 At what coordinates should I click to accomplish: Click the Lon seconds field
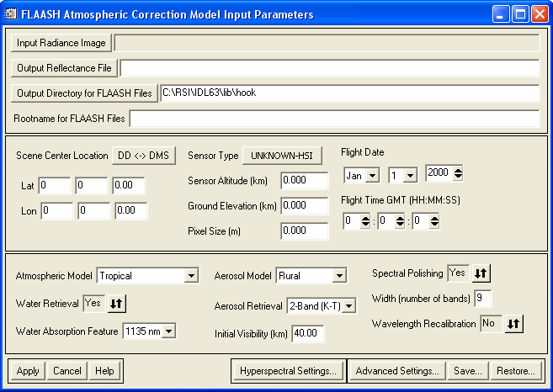pyautogui.click(x=130, y=211)
